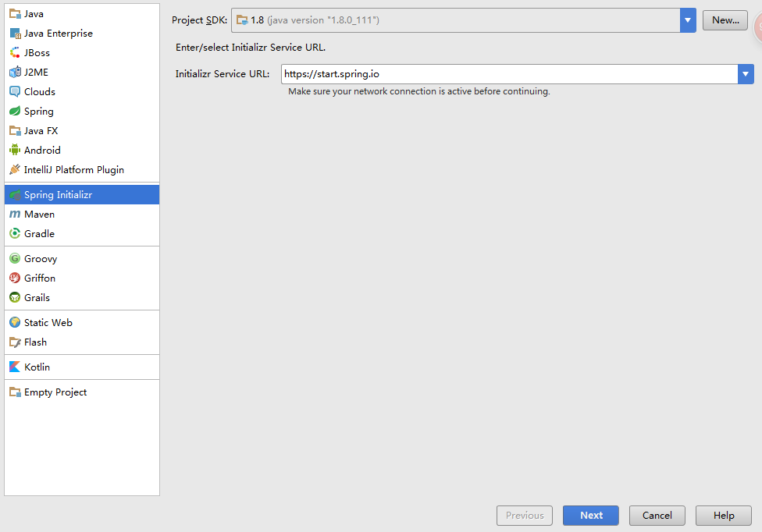Pick the JBoss icon in list
This screenshot has width=762, height=532.
coord(15,53)
